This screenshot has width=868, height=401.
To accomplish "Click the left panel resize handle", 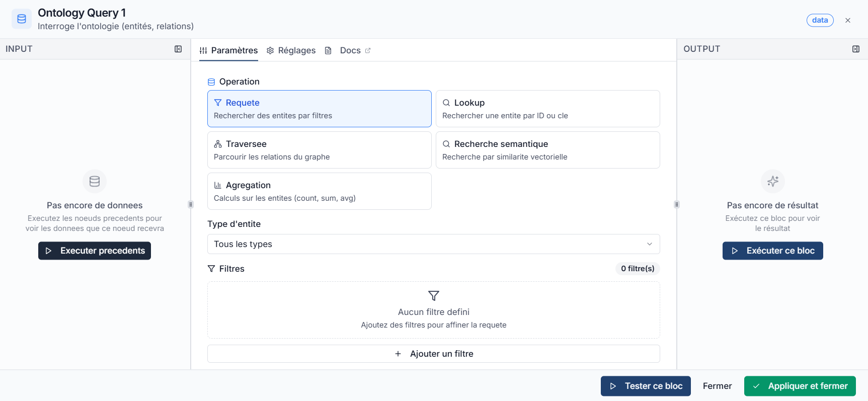I will coord(191,204).
